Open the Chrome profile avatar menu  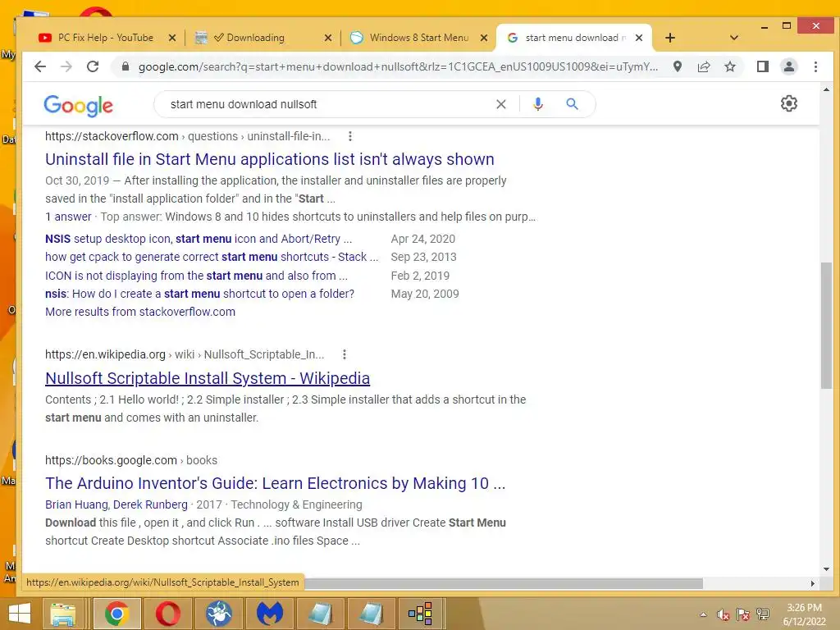pos(788,66)
